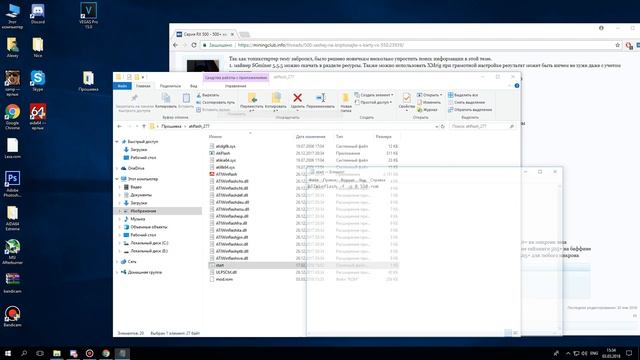640x360 pixels.
Task: Click the Explorer search atiflash_277 field
Action: pos(482,126)
